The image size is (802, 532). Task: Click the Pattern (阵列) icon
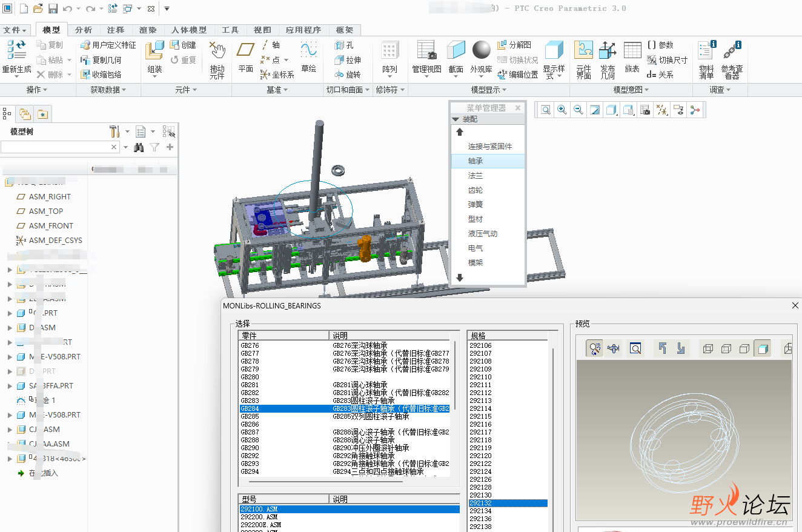click(389, 51)
